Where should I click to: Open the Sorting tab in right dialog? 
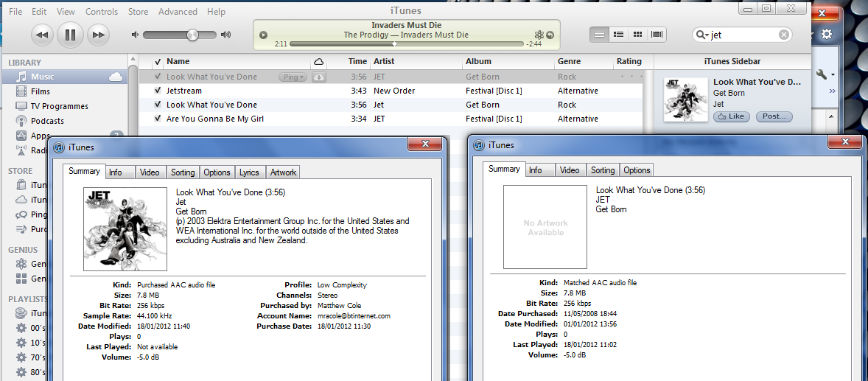pos(603,170)
